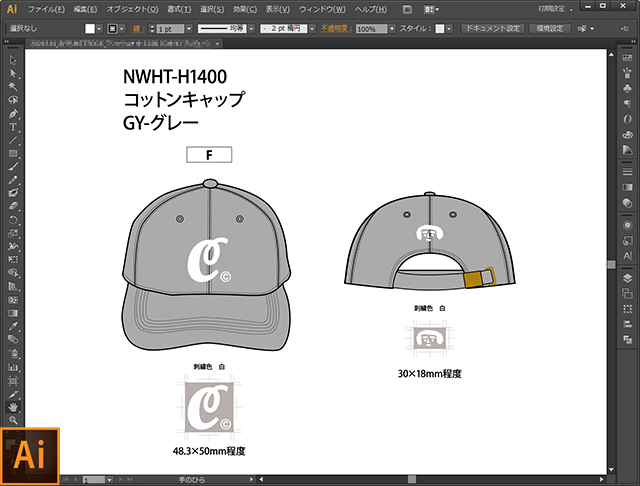Open the Layers panel icon
This screenshot has width=640, height=486.
[627, 277]
